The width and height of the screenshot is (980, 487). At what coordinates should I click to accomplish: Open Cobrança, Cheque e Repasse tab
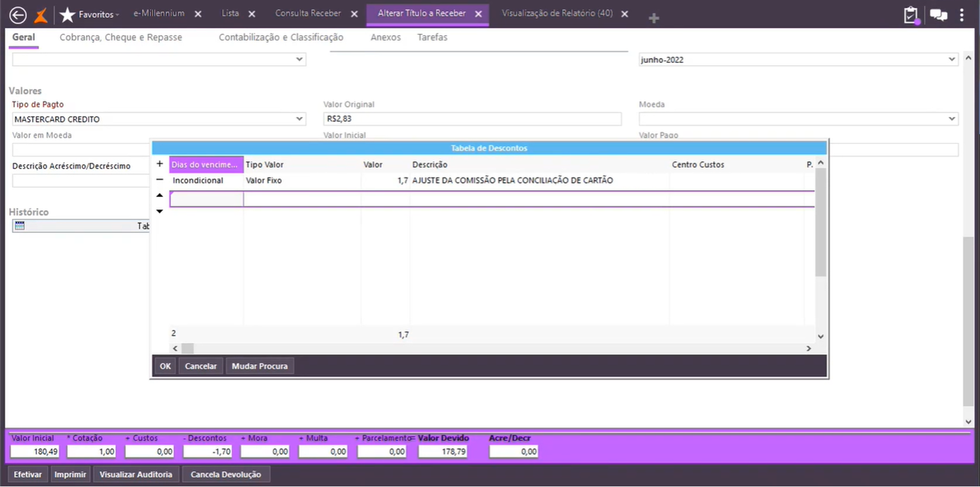(x=121, y=37)
